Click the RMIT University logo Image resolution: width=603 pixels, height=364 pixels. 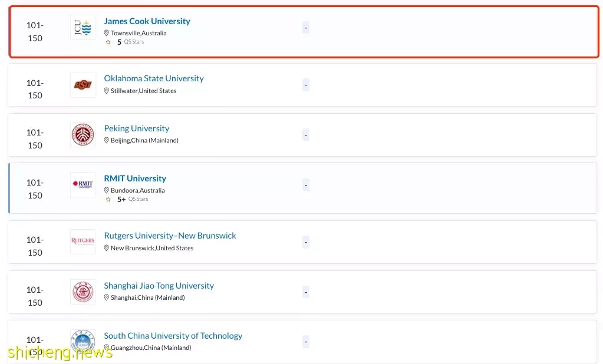[83, 184]
